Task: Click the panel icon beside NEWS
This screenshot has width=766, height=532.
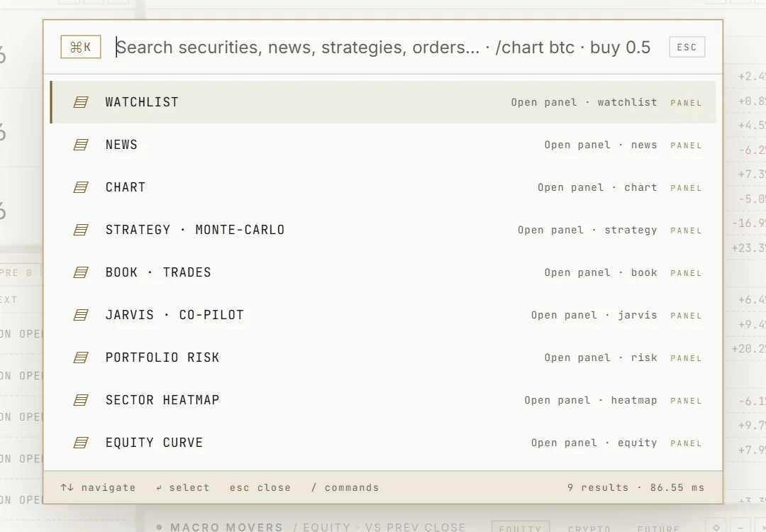Action: (81, 145)
